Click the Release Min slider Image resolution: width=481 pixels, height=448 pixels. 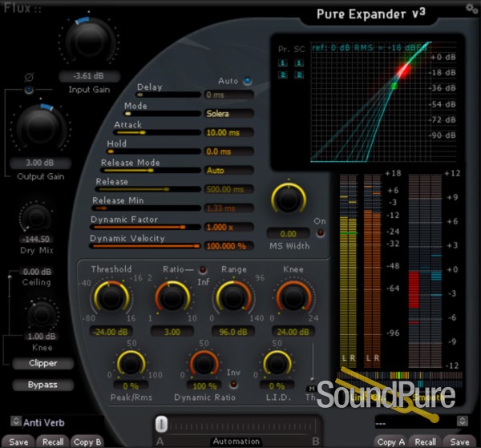click(146, 208)
